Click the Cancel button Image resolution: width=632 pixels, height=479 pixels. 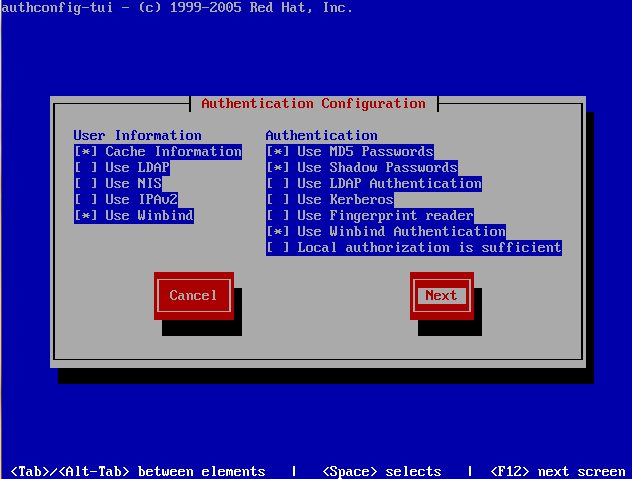(x=194, y=296)
